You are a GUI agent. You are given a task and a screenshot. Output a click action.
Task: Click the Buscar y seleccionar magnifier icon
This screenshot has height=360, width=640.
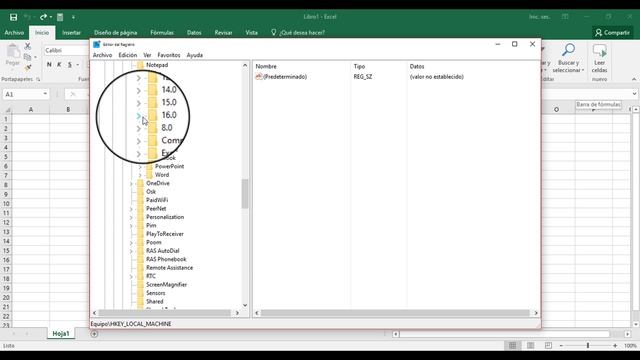[x=568, y=50]
